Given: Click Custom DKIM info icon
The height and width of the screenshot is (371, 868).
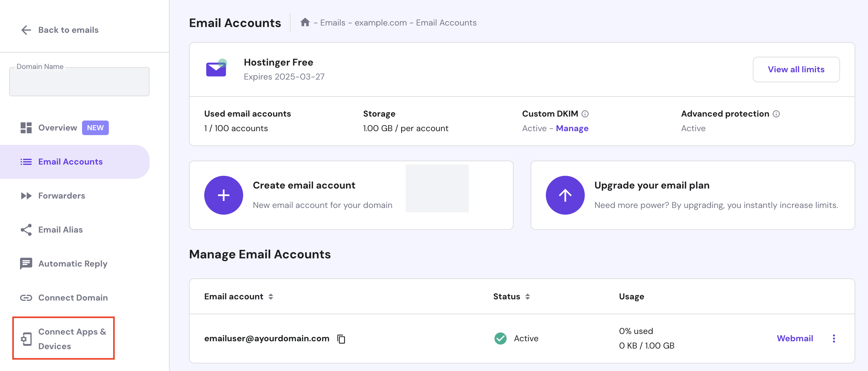Looking at the screenshot, I should [585, 114].
